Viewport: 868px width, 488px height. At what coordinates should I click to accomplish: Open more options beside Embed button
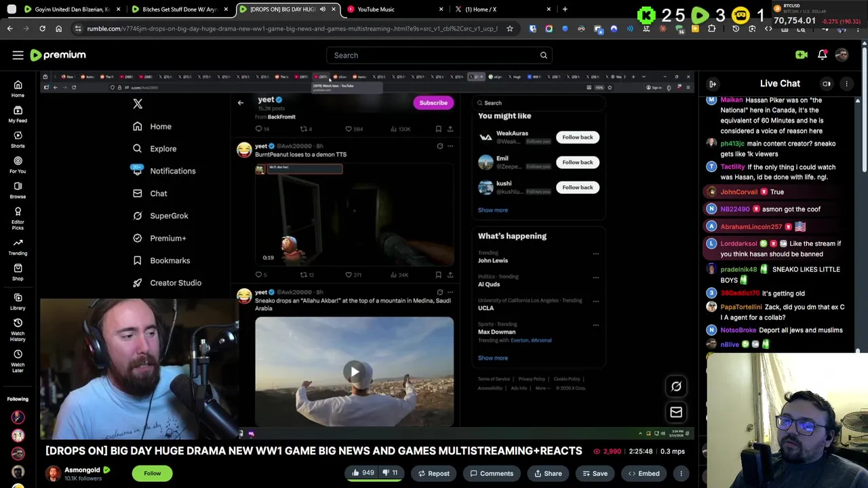(x=681, y=473)
